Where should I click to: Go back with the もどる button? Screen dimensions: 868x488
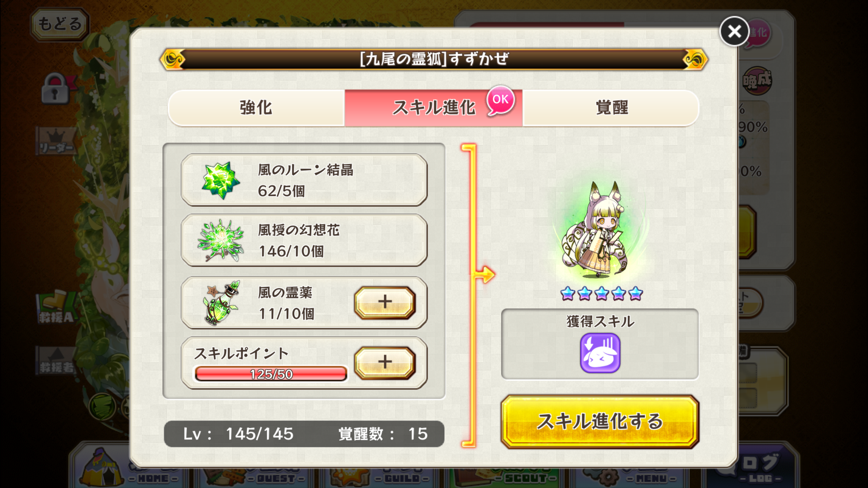(60, 24)
